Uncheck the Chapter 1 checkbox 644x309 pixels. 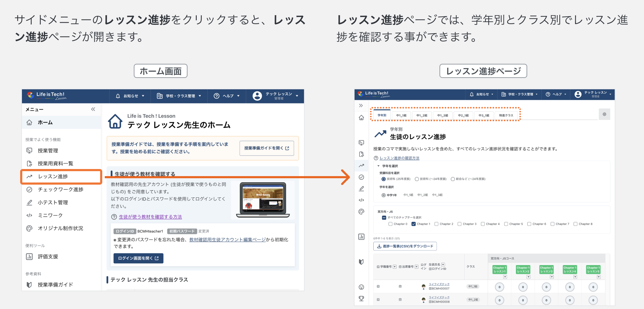413,224
